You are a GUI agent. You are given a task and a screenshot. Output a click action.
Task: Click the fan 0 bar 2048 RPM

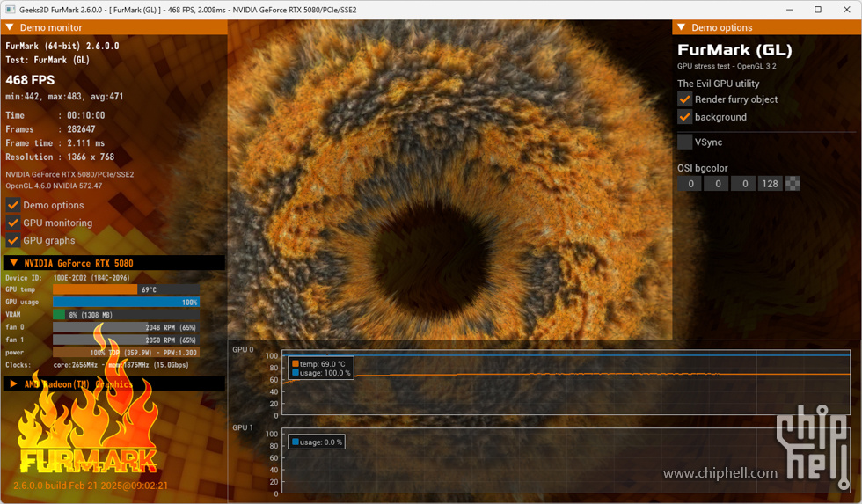(126, 327)
